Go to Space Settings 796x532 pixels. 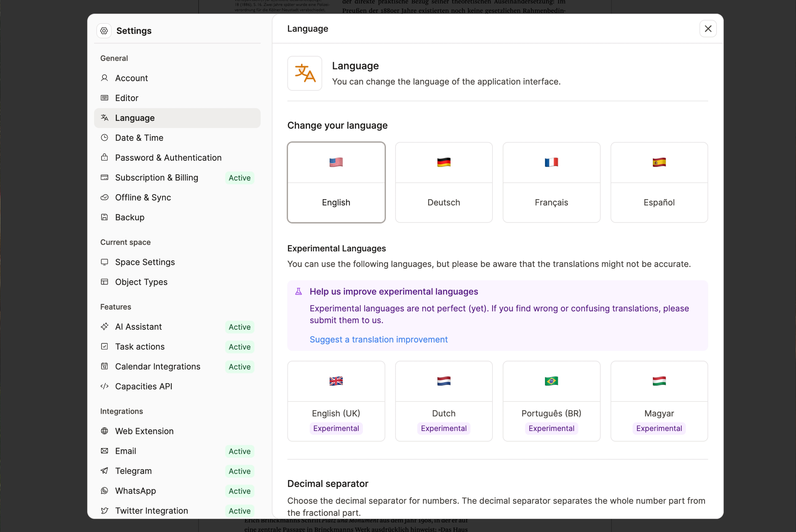(177, 262)
